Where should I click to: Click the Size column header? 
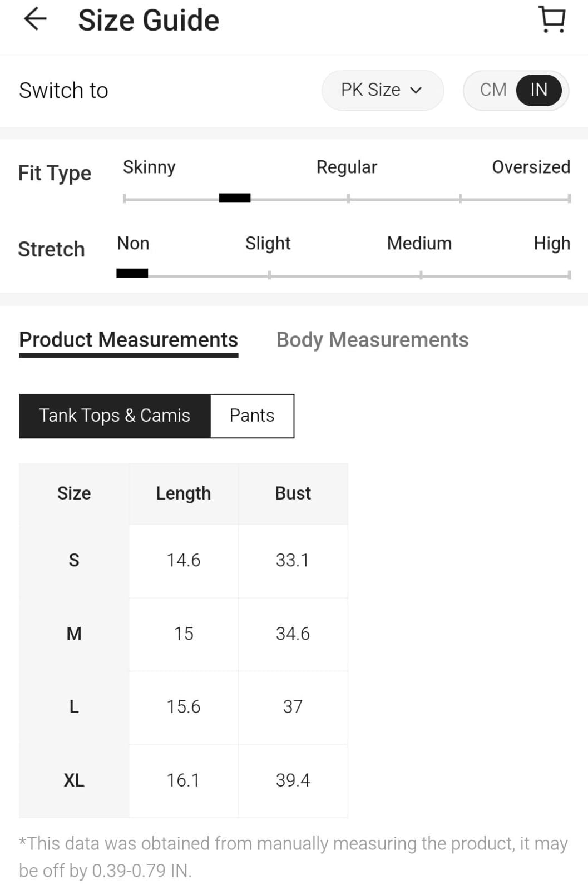(x=74, y=493)
